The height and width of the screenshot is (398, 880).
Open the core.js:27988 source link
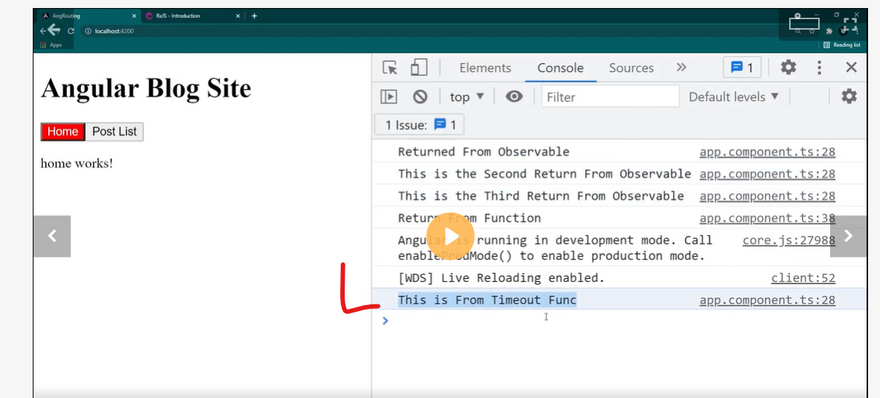coord(789,240)
